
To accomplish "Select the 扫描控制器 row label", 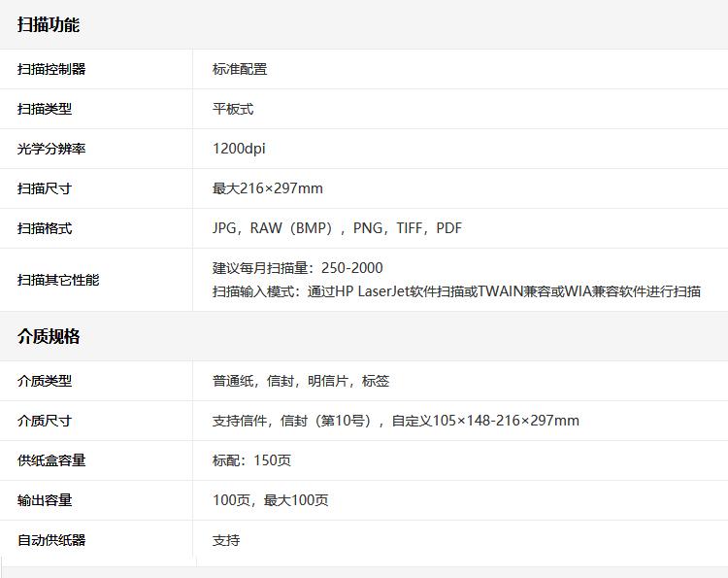I will coord(51,69).
